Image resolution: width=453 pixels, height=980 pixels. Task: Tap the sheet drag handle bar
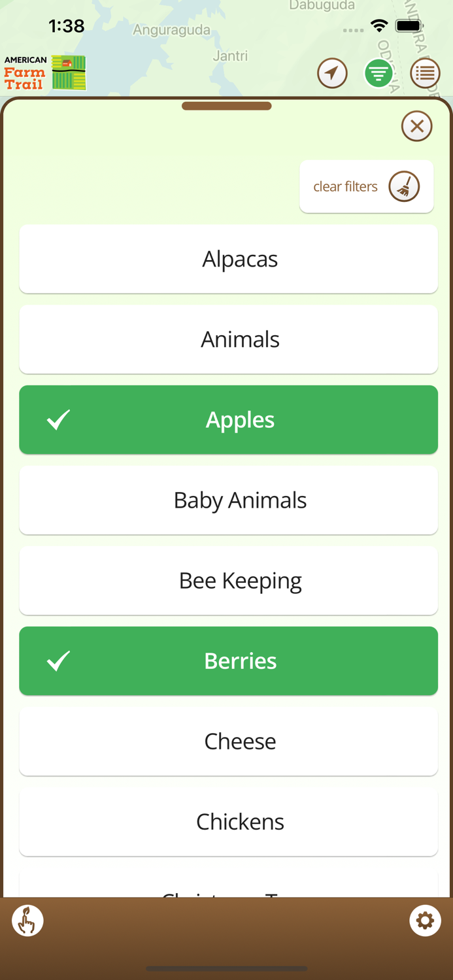pos(226,106)
